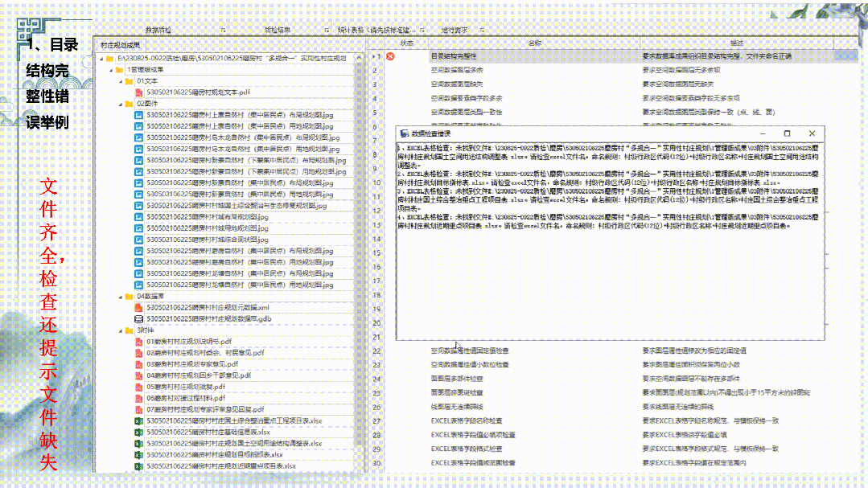Click row number 20 in the check table
Image resolution: width=868 pixels, height=488 pixels.
376,322
